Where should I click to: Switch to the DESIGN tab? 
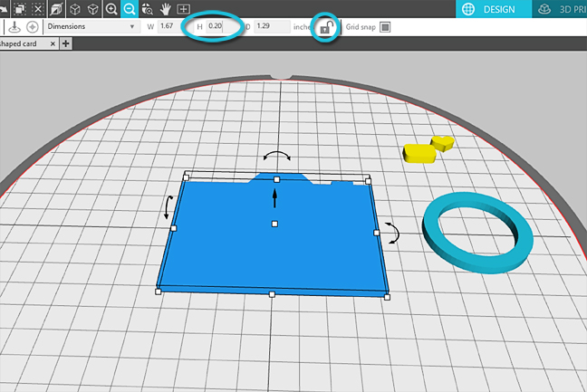click(494, 9)
